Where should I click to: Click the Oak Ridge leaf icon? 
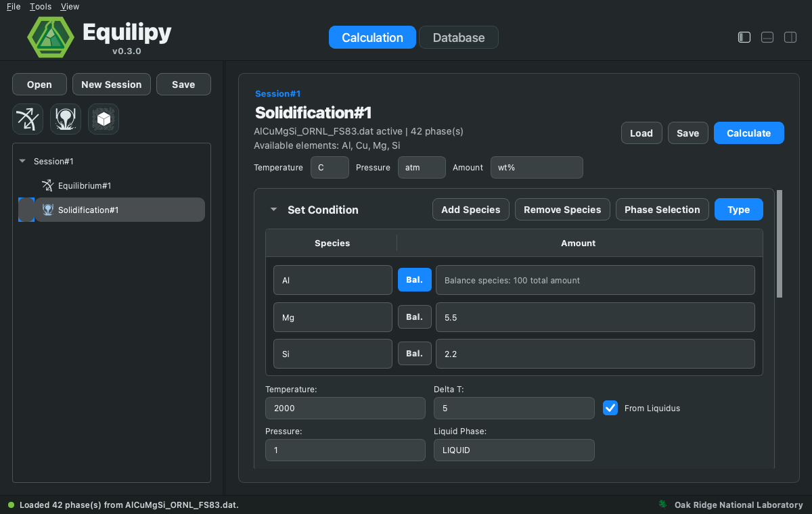[x=663, y=505]
